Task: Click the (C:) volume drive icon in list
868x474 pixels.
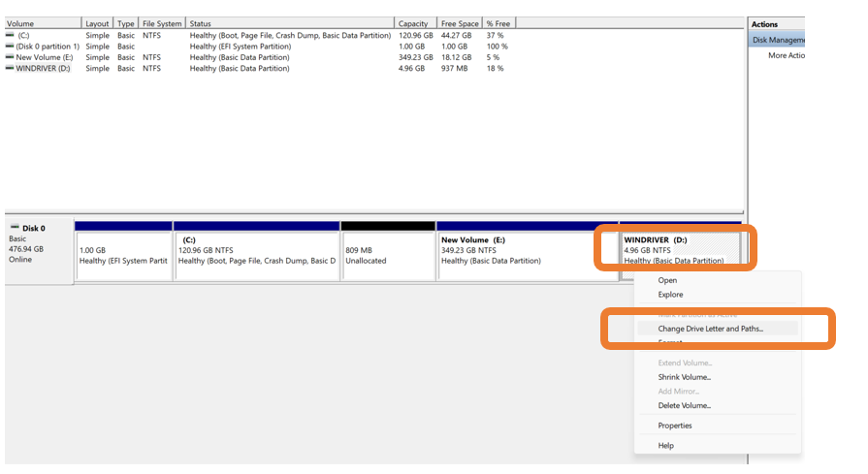Action: (10, 36)
